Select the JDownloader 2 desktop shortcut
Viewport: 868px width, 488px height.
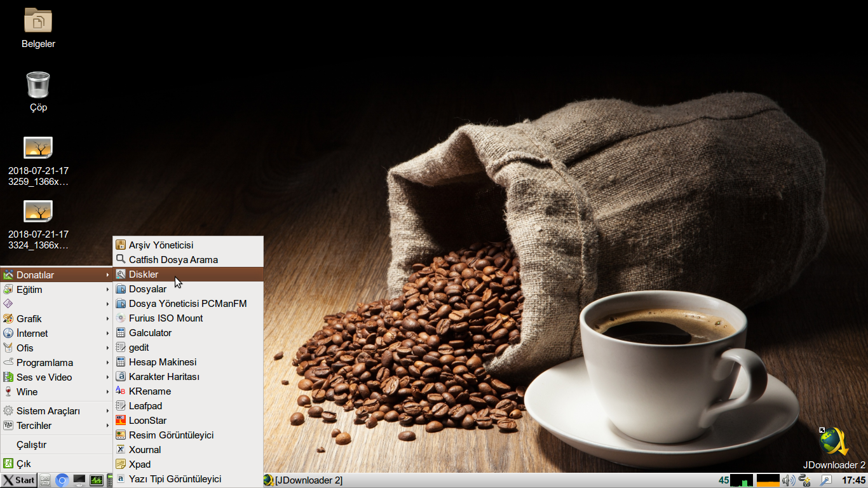pos(834,448)
